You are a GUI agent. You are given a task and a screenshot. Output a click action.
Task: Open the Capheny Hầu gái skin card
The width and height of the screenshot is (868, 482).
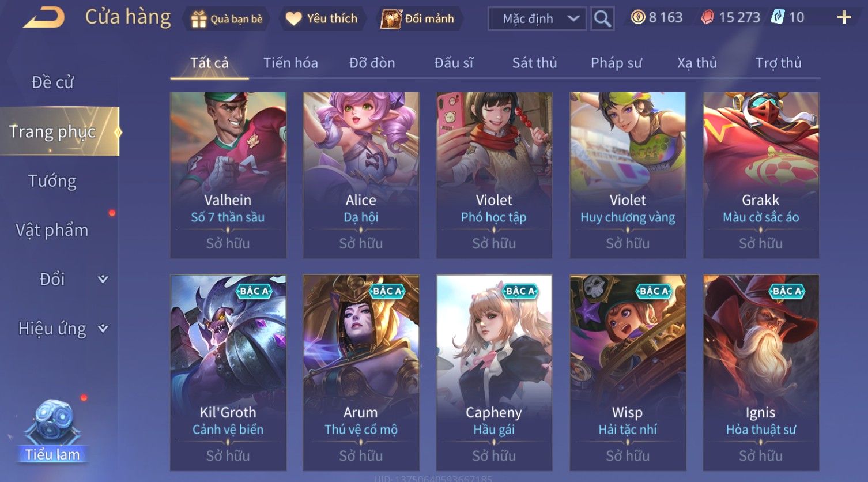click(x=494, y=373)
